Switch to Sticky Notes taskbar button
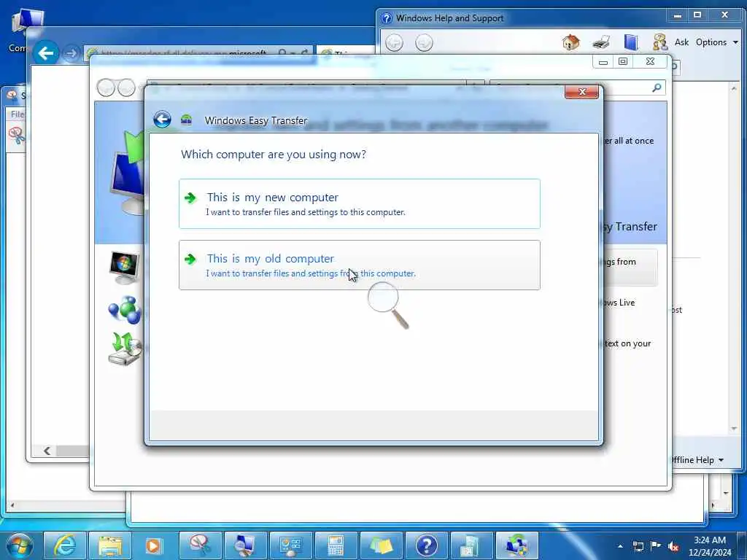Image resolution: width=747 pixels, height=560 pixels. [x=382, y=545]
